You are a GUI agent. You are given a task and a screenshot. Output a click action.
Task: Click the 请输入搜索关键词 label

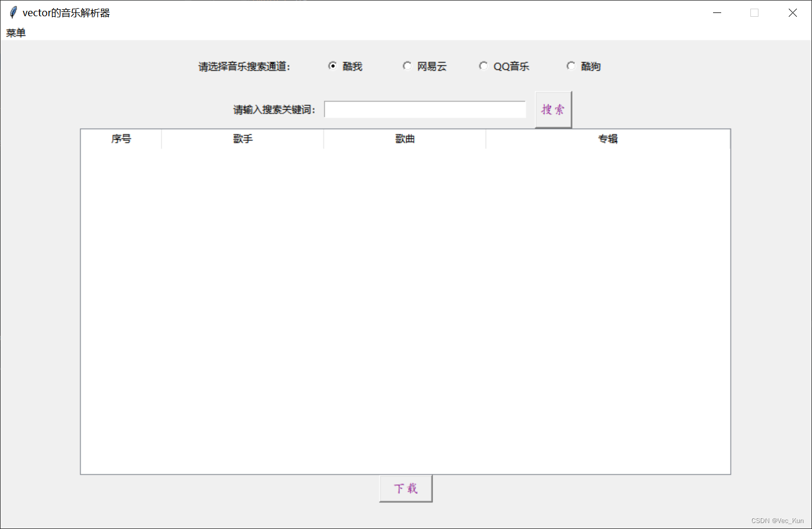[x=274, y=110]
